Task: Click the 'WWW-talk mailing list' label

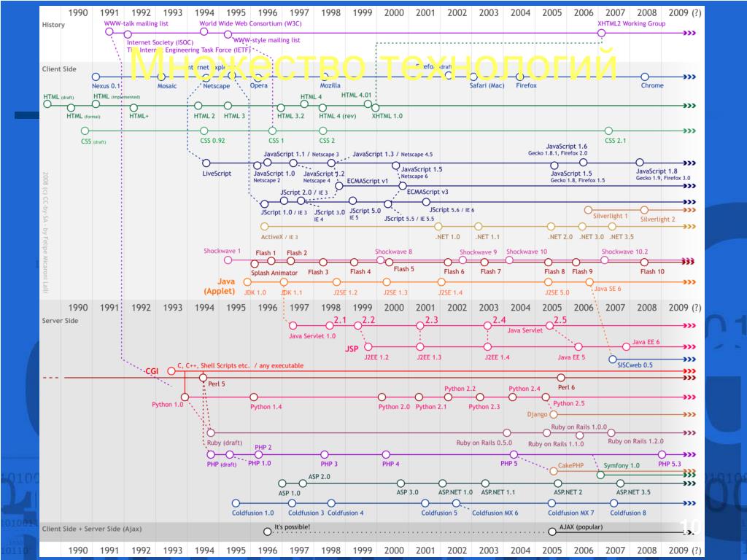Action: coord(136,23)
